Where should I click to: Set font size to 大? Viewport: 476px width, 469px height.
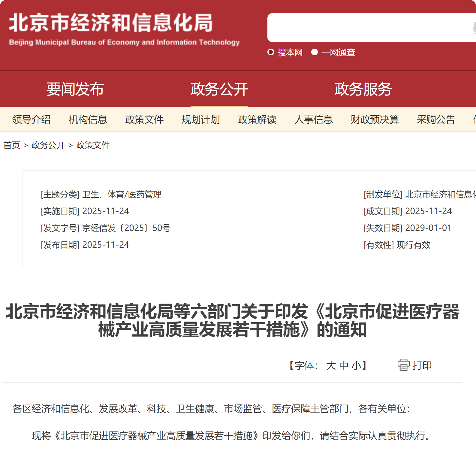click(331, 365)
